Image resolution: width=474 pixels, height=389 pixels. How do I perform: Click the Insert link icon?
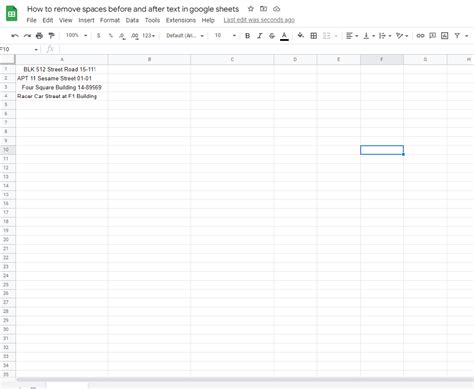(x=420, y=35)
